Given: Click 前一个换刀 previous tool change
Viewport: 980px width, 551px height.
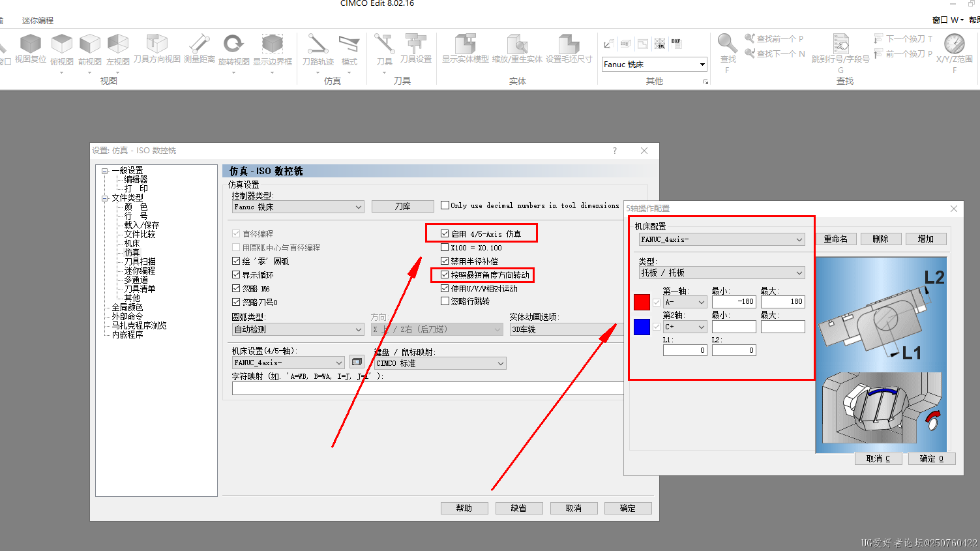Looking at the screenshot, I should click(903, 53).
